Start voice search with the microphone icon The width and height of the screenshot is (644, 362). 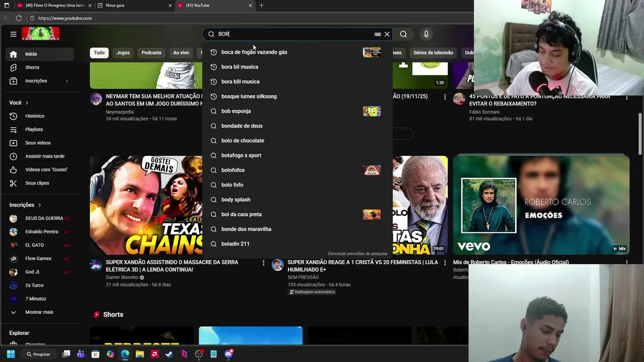pos(426,34)
